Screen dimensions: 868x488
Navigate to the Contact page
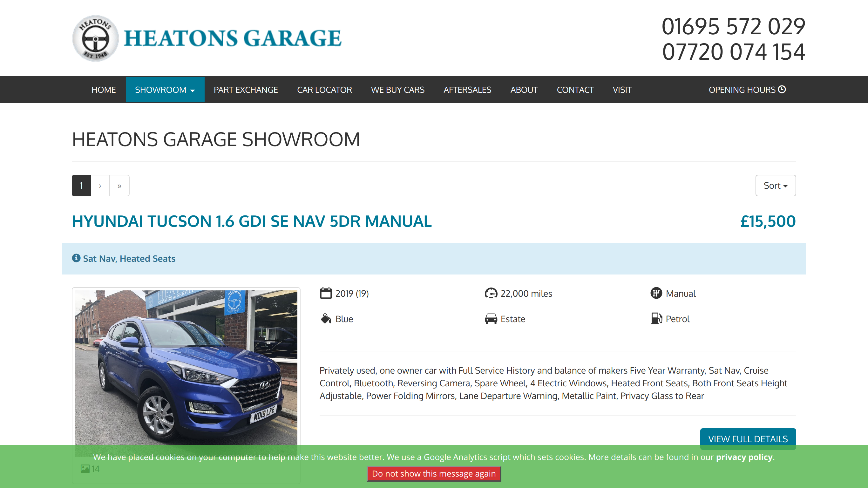[x=575, y=90]
